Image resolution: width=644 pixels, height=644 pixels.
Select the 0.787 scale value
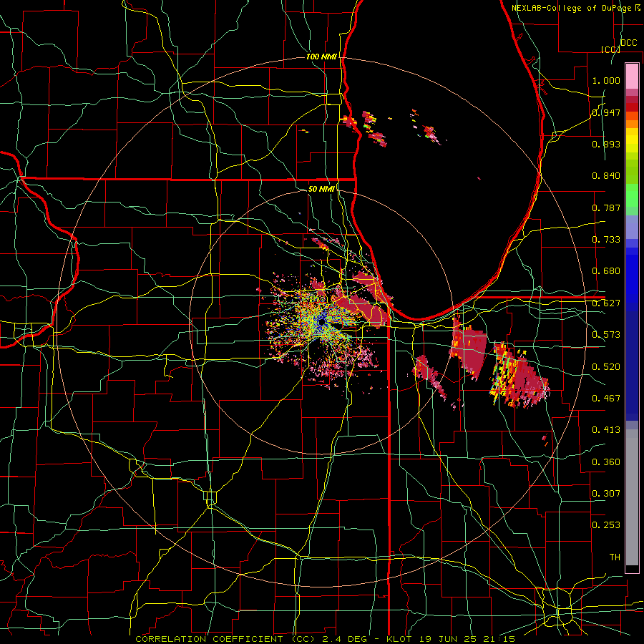coord(606,208)
